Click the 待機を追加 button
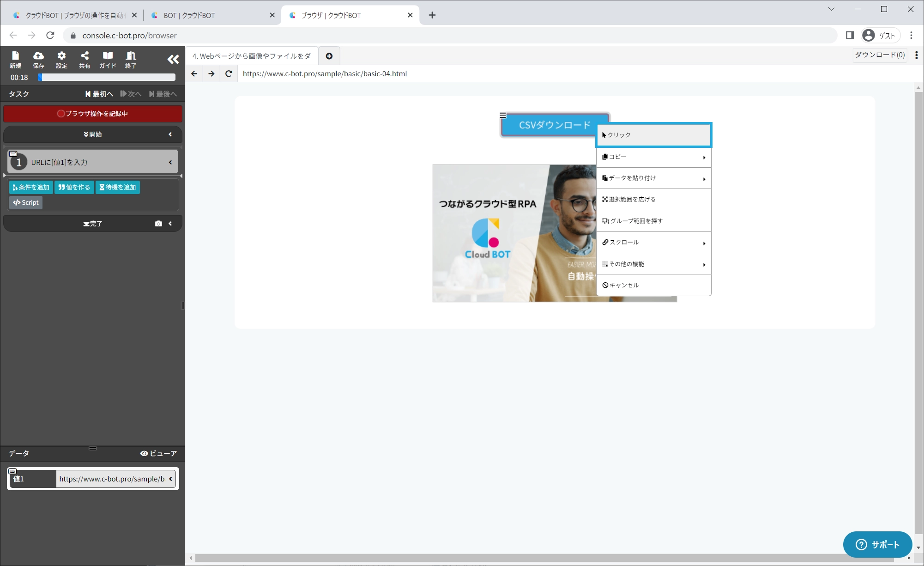Viewport: 924px width, 566px height. pyautogui.click(x=118, y=187)
